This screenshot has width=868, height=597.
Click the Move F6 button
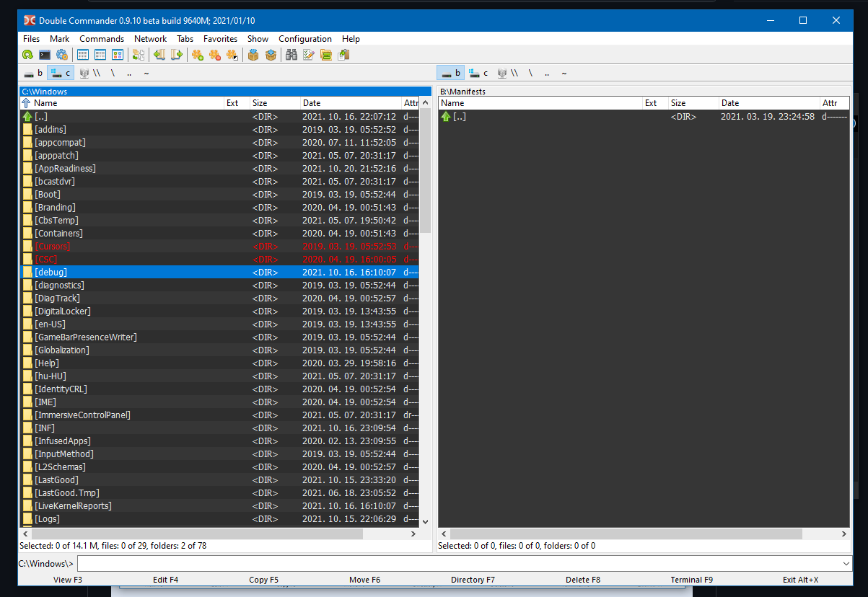pyautogui.click(x=364, y=580)
